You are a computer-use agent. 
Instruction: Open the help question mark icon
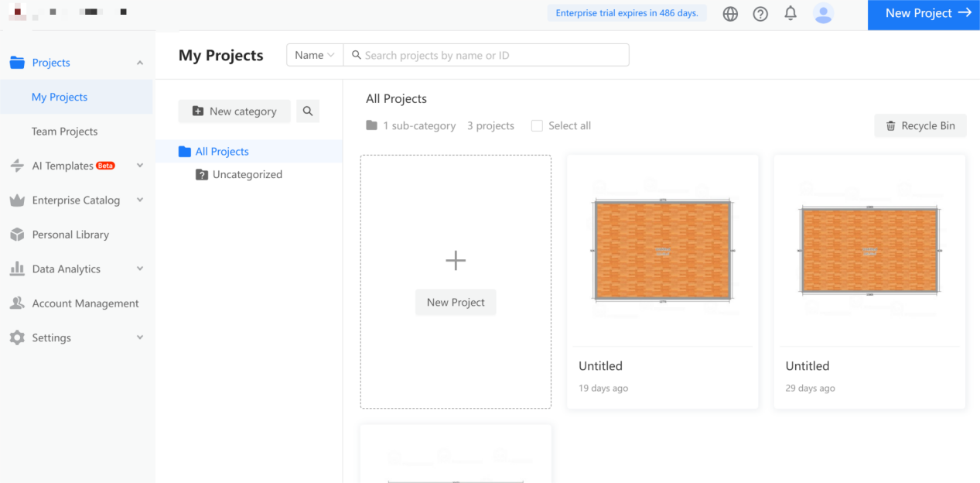[x=760, y=14]
